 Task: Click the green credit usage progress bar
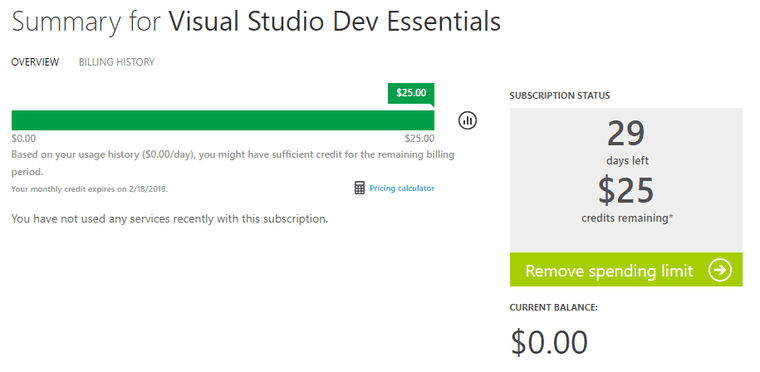click(223, 120)
